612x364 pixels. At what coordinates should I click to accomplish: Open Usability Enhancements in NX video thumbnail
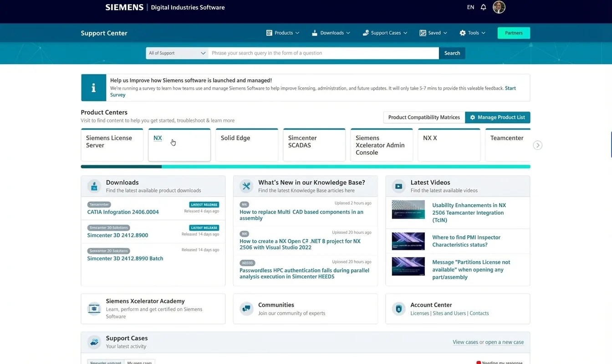[x=408, y=209]
